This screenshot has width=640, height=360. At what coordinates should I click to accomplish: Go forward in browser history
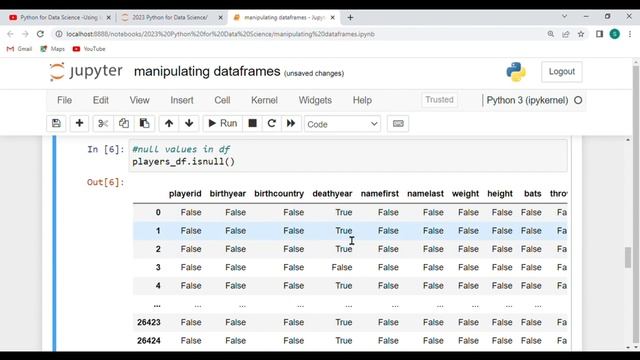pyautogui.click(x=25, y=34)
